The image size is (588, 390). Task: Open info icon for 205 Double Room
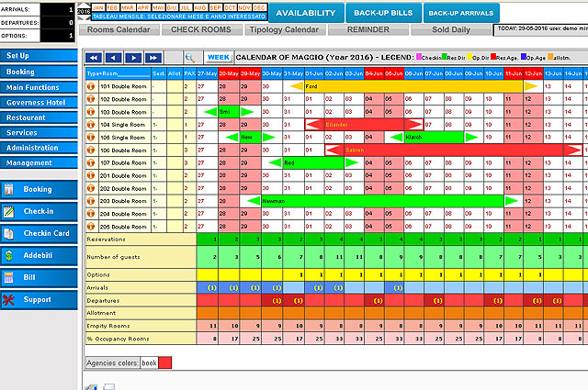(91, 227)
